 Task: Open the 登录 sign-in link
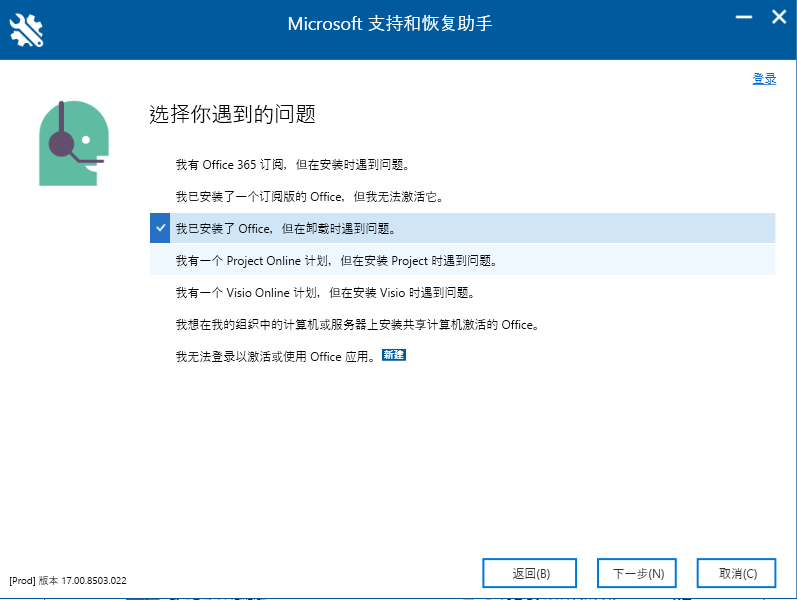(764, 79)
